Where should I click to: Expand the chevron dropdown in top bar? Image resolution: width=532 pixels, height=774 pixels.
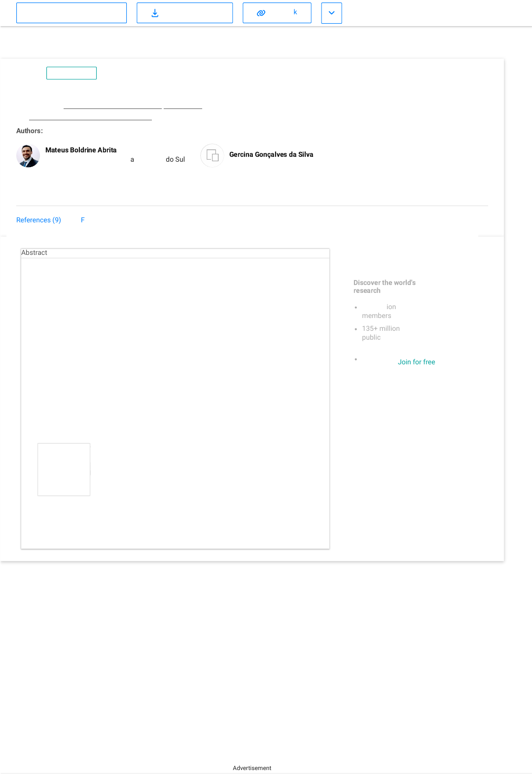point(331,13)
